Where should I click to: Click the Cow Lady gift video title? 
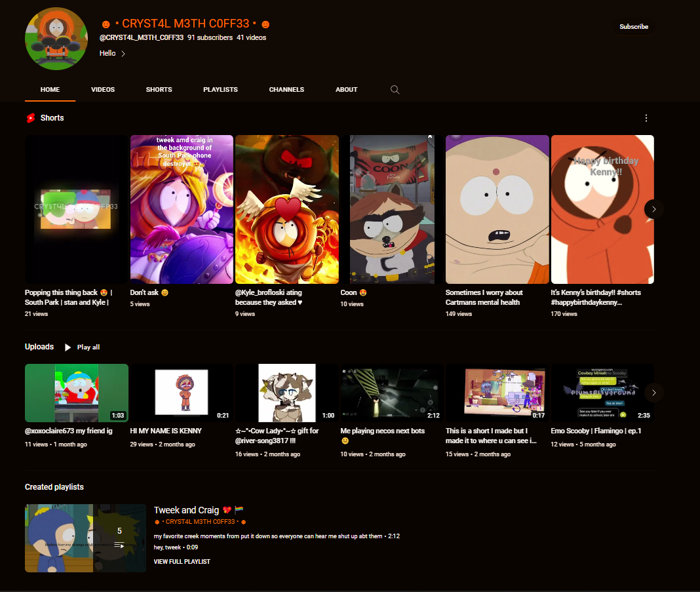[277, 436]
